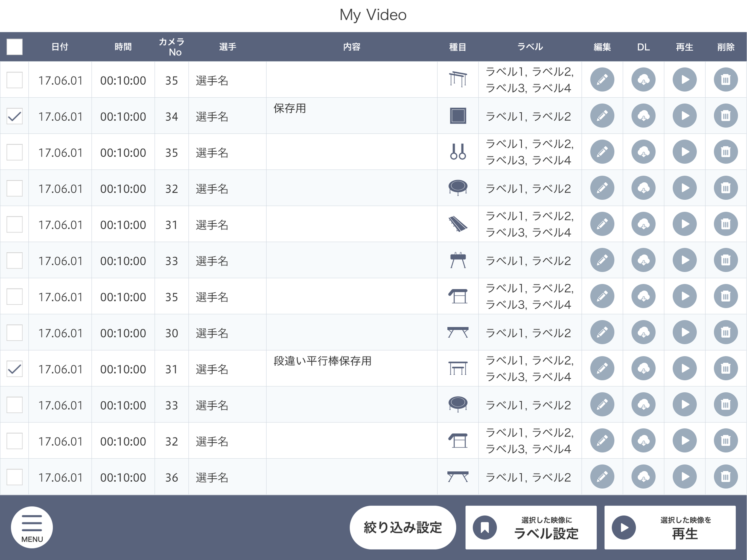Click the カメラNo column header
The image size is (747, 560).
[171, 47]
